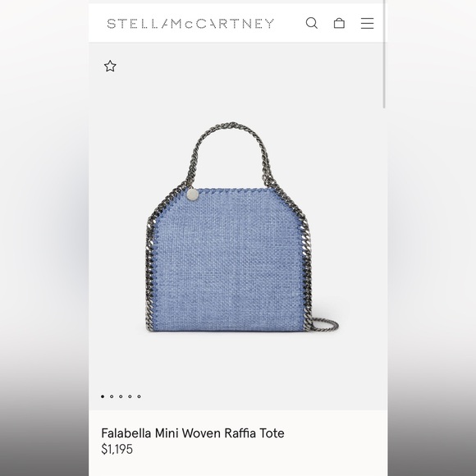The width and height of the screenshot is (476, 476).
Task: Click the page scrollbar thumb on the right
Action: click(384, 54)
